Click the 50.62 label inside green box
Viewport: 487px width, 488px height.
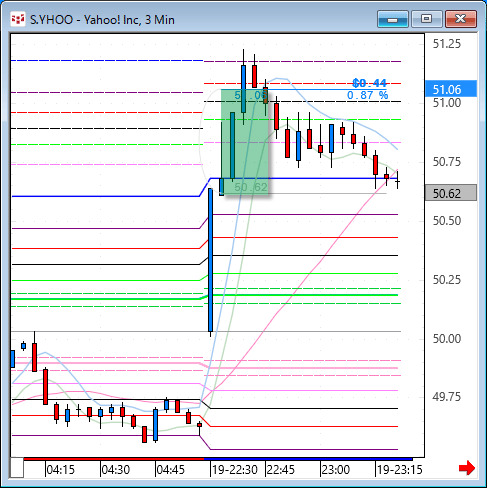click(x=251, y=187)
